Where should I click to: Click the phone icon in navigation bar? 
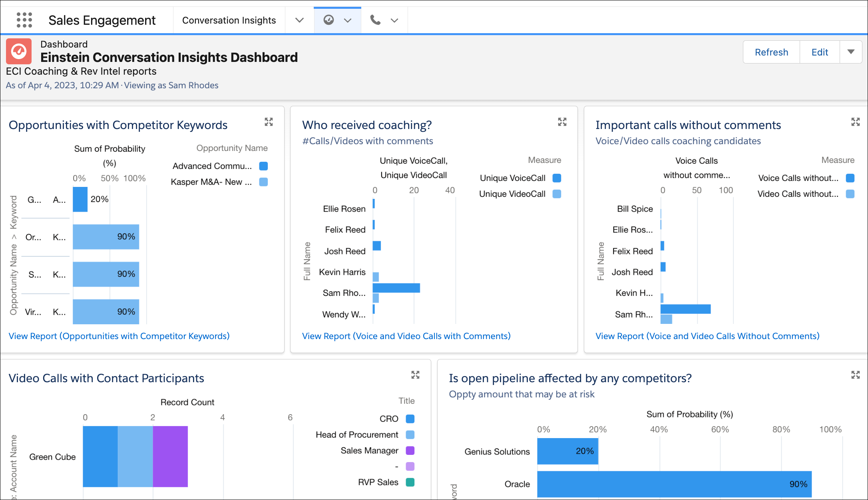375,20
